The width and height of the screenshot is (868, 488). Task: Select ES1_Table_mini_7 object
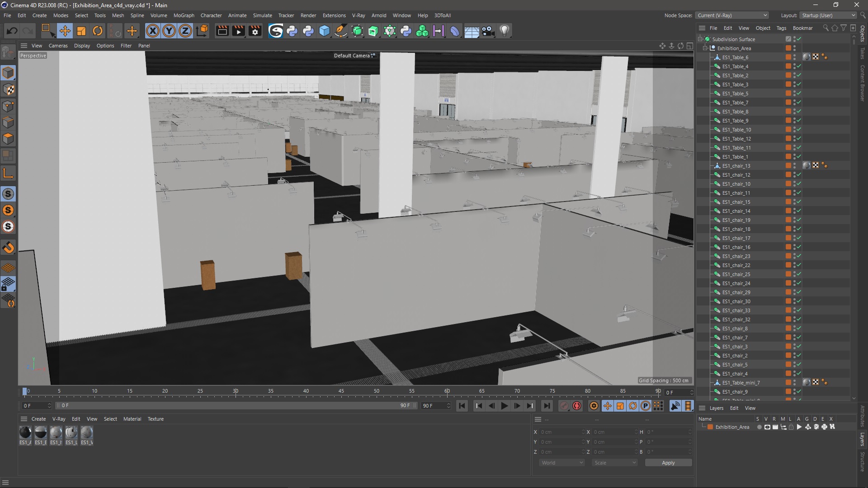(741, 383)
